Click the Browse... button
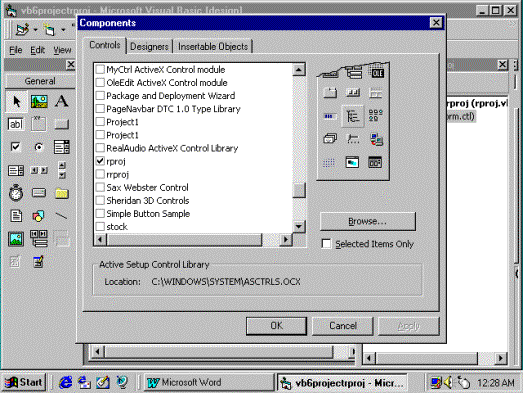The image size is (523, 393). [368, 221]
